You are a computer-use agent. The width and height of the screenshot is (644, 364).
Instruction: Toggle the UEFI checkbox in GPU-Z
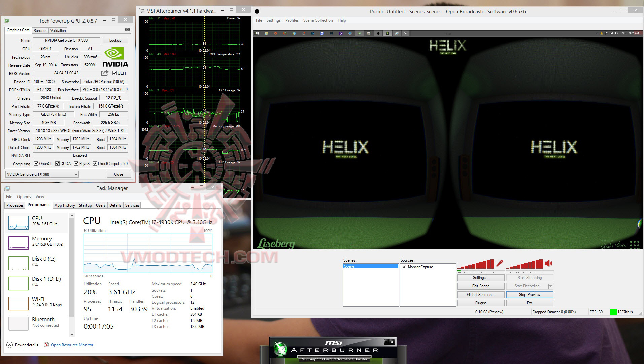[x=115, y=73]
